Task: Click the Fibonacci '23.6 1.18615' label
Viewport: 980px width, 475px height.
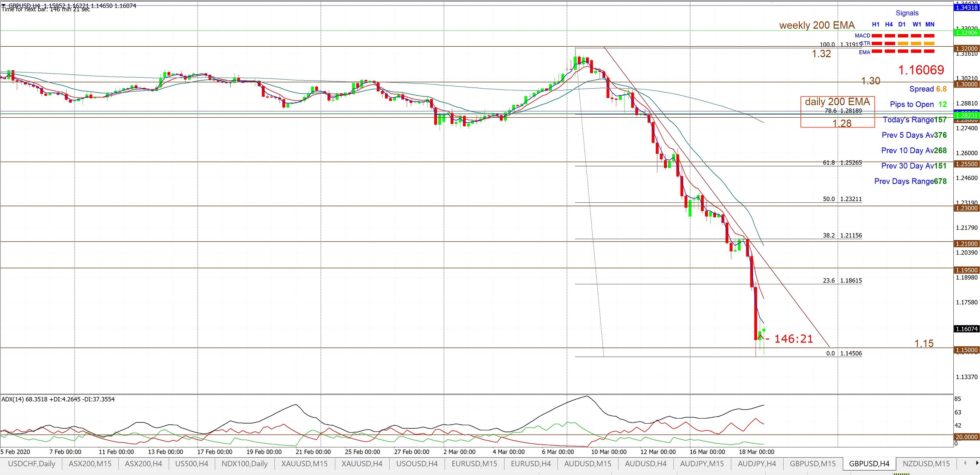Action: coord(842,281)
